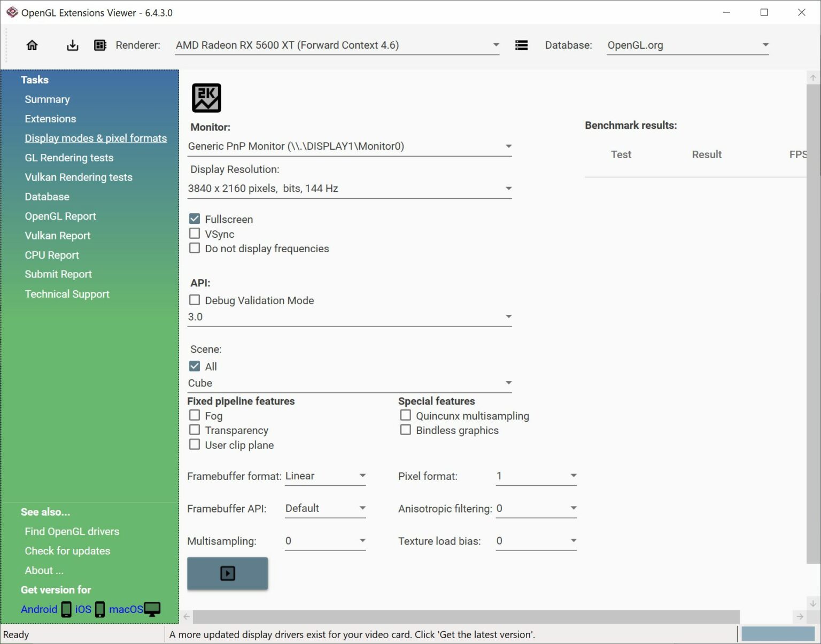Open the Anisotropic filtering dropdown
Viewport: 821px width, 644px height.
[536, 508]
